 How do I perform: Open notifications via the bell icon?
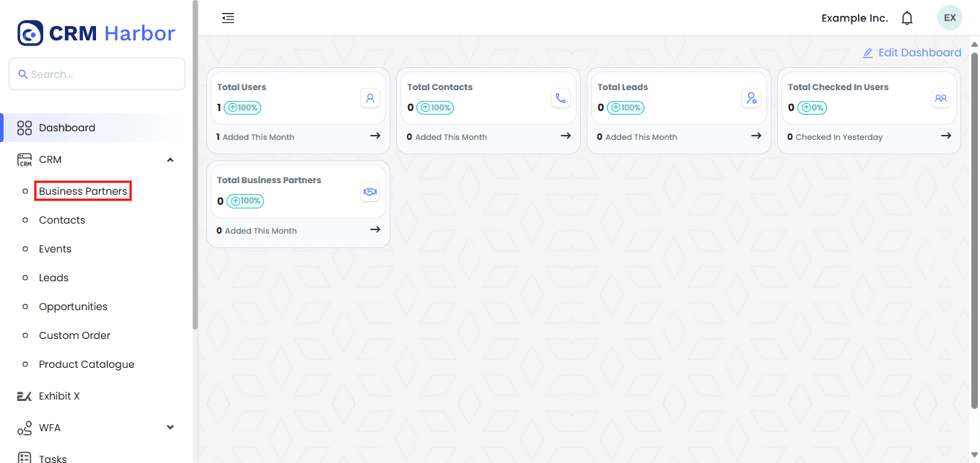907,18
